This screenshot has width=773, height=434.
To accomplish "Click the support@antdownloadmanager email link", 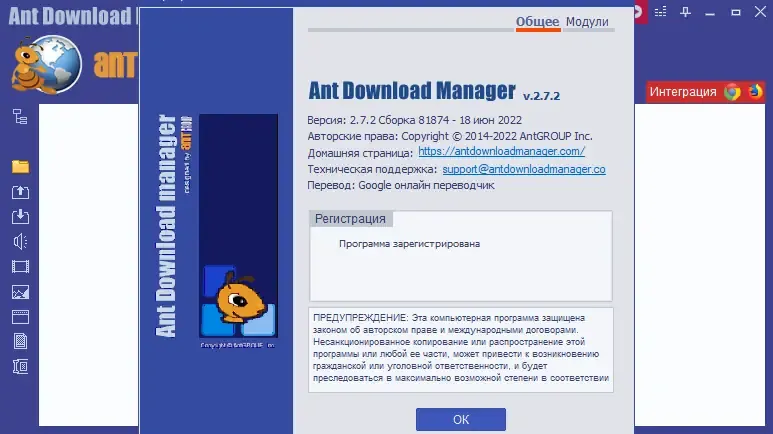I will 524,169.
